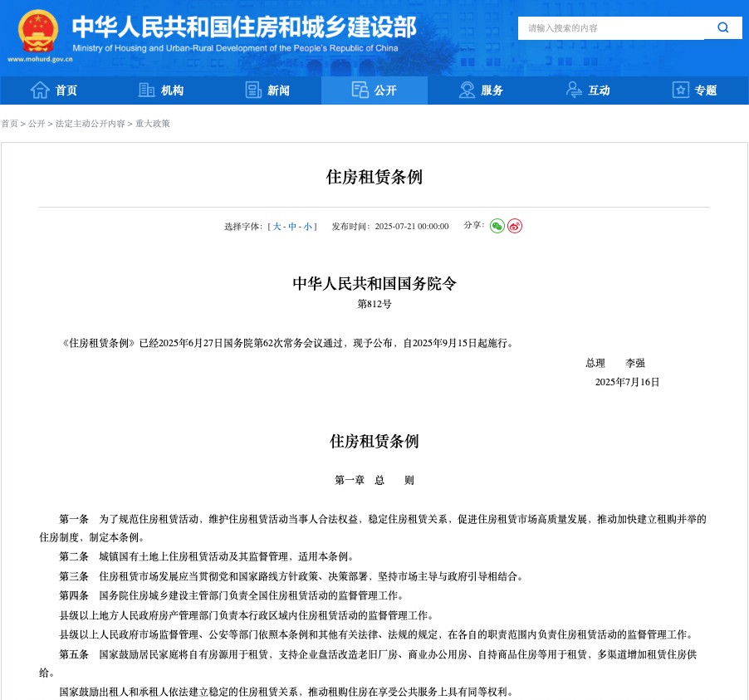This screenshot has width=749, height=700.
Task: Go to 公开 in the breadcrumb
Action: click(x=37, y=124)
